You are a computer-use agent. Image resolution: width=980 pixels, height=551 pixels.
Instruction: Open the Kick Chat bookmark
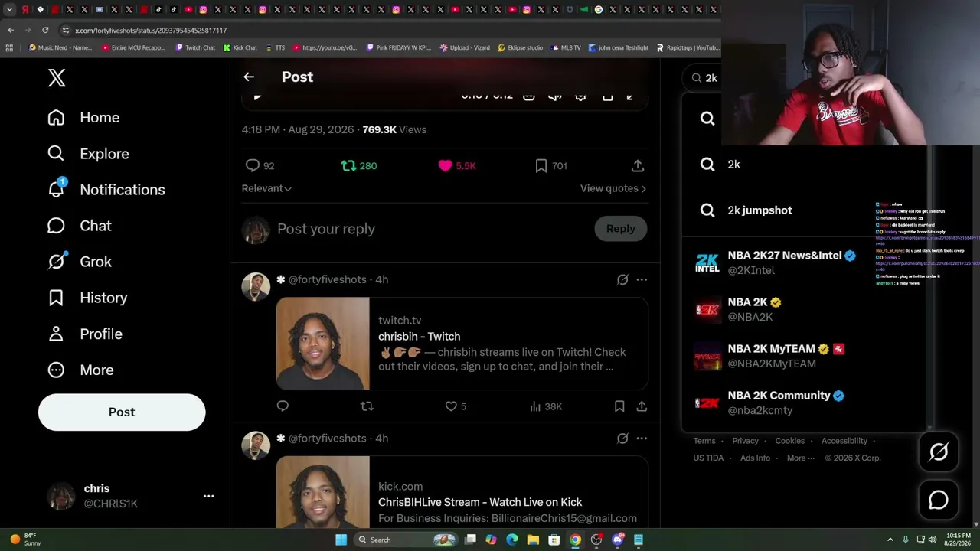pyautogui.click(x=240, y=47)
